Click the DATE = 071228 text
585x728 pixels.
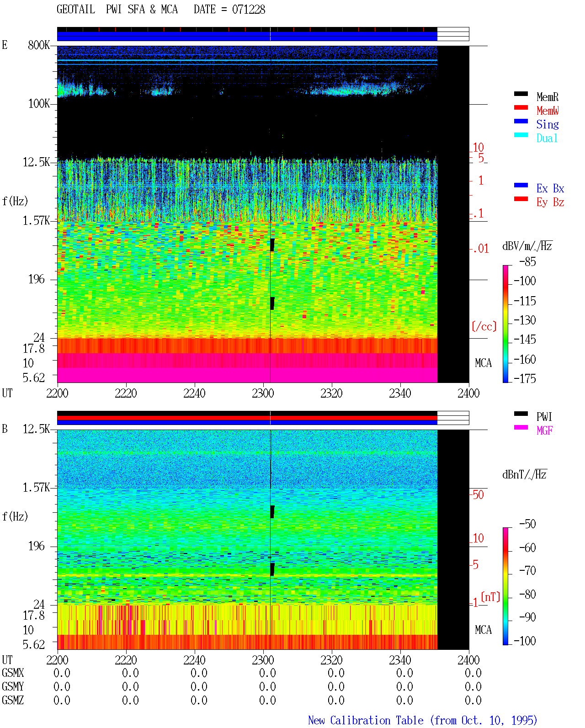coord(229,10)
